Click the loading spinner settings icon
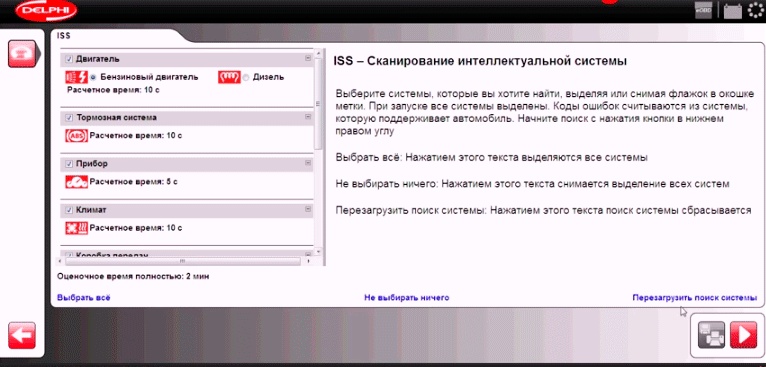The image size is (766, 367). coord(757,11)
